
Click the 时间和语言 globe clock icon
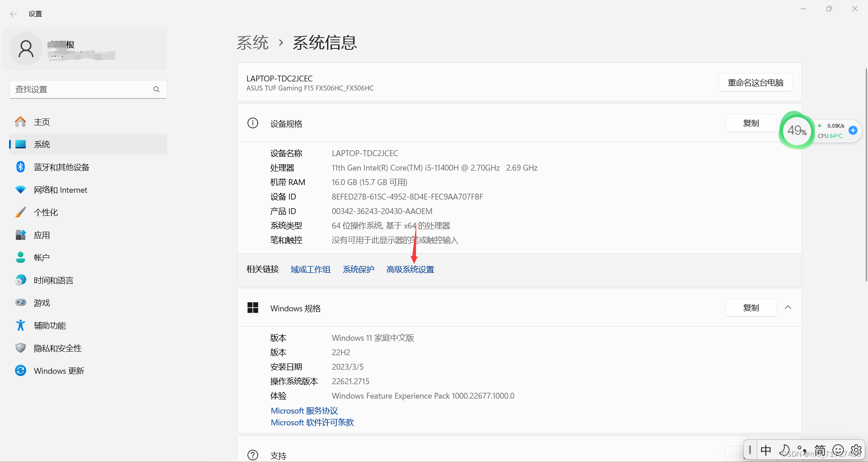20,280
